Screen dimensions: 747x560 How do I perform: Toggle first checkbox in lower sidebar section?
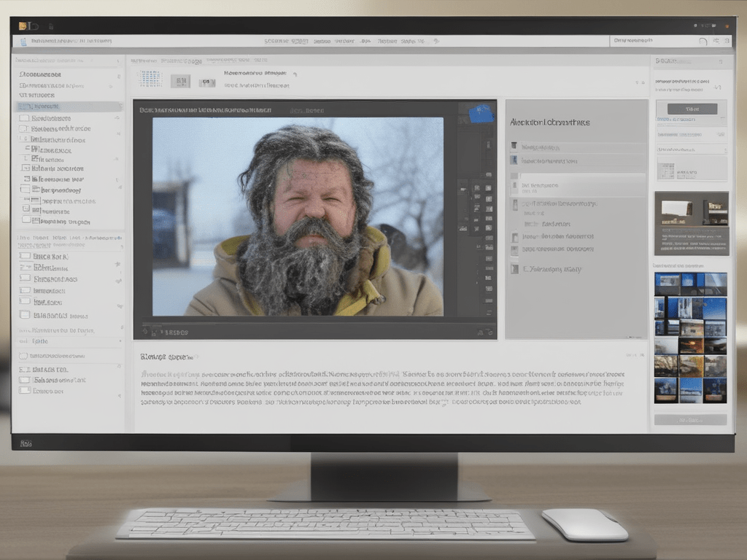[x=24, y=257]
